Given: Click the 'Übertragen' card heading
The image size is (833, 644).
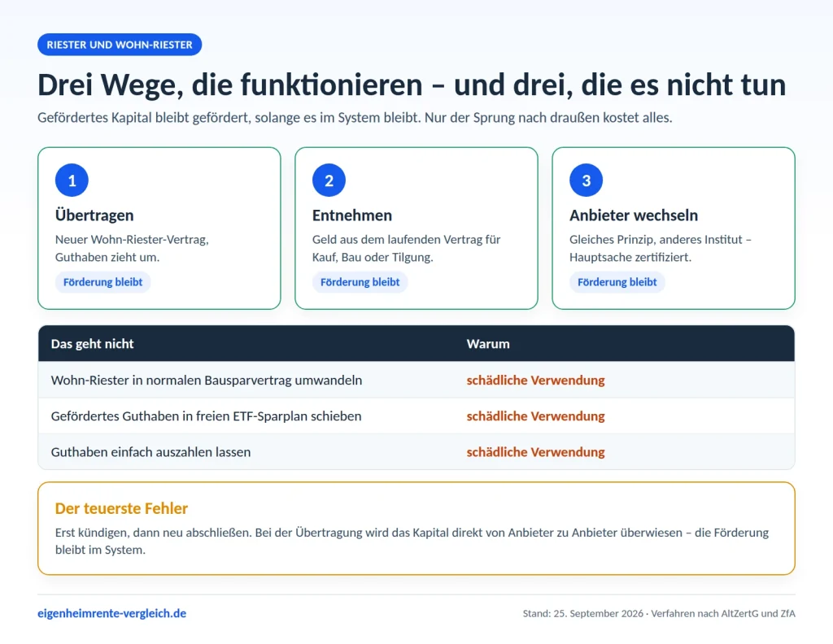Looking at the screenshot, I should pyautogui.click(x=94, y=215).
